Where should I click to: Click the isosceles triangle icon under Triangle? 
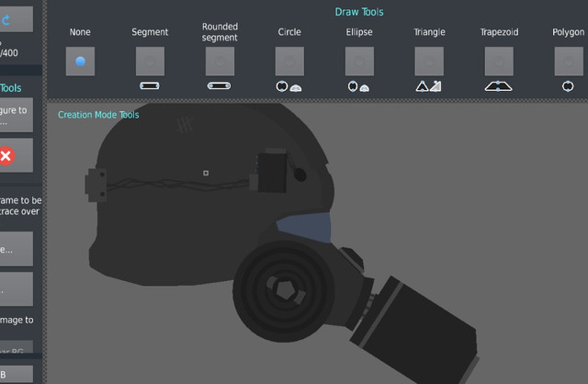click(422, 86)
